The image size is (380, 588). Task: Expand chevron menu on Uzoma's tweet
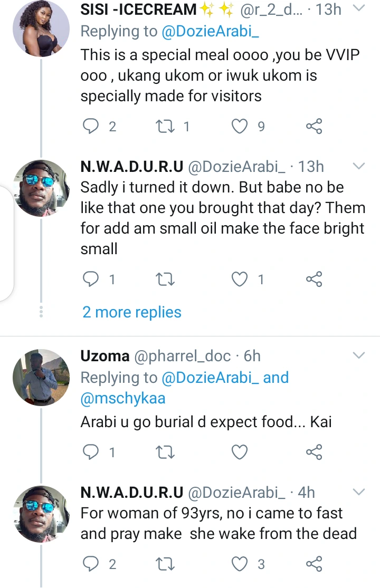pyautogui.click(x=358, y=355)
